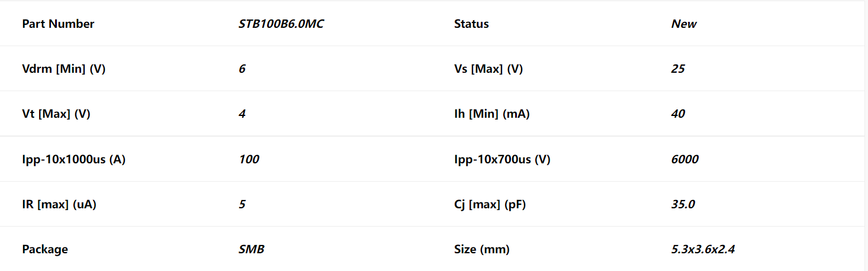
Task: Click the Ih [Min] (mA) label
Action: pyautogui.click(x=492, y=114)
